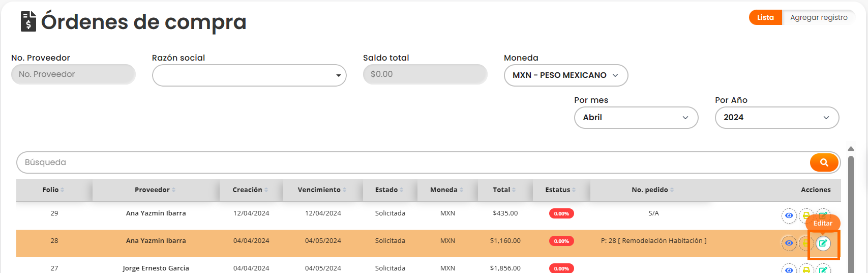The width and height of the screenshot is (868, 273).
Task: Open the Por mes dropdown showing Abril
Action: 636,118
